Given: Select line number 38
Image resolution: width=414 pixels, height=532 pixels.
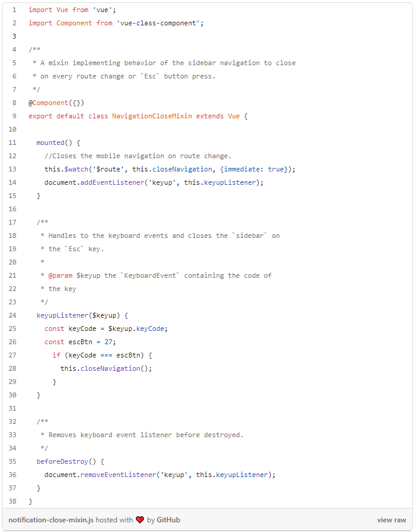Looking at the screenshot, I should tap(13, 501).
